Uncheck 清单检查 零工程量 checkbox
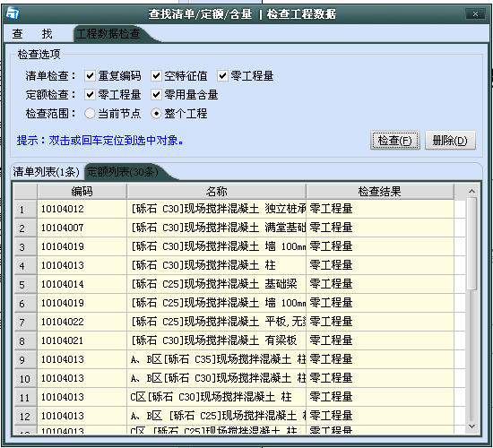This screenshot has width=493, height=448. (x=222, y=76)
